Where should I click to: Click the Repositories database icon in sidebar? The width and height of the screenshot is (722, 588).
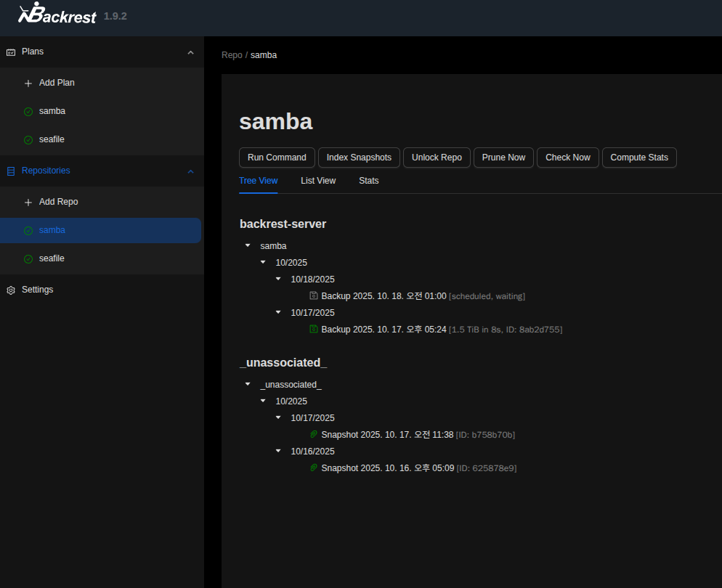[11, 171]
